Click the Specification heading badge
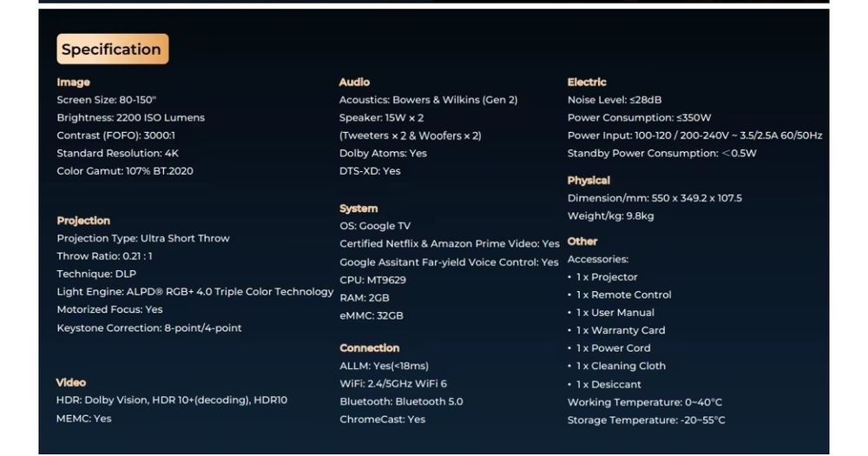 tap(112, 50)
